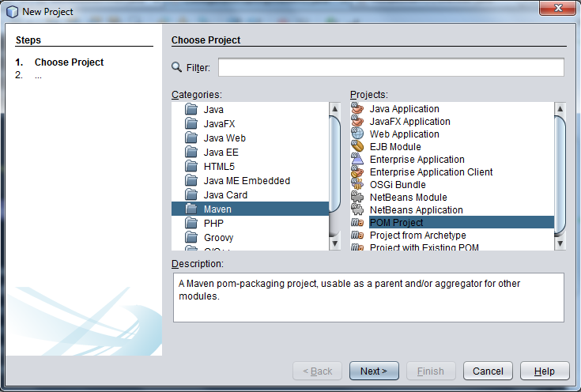The height and width of the screenshot is (392, 581).
Task: Select the Java Application project icon
Action: (x=357, y=108)
